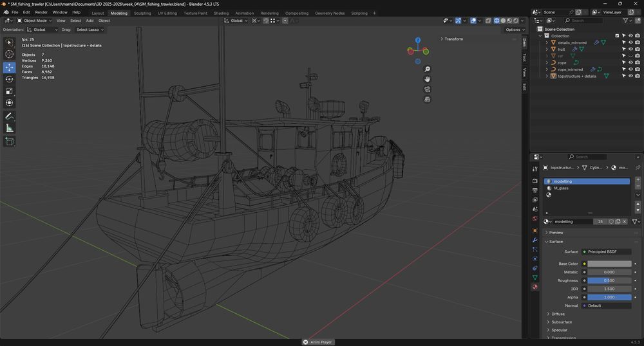
Task: Click the Add Cube tool
Action: 9,141
